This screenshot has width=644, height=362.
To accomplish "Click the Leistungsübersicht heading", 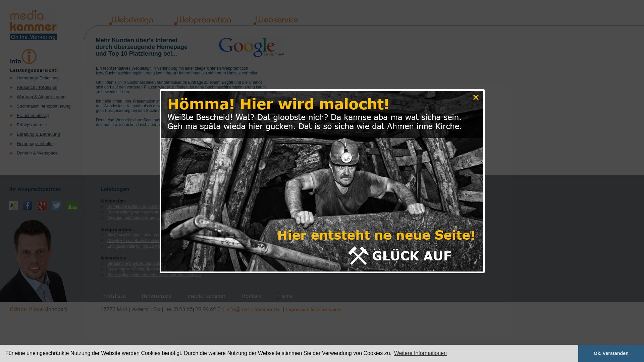I will coord(34,70).
